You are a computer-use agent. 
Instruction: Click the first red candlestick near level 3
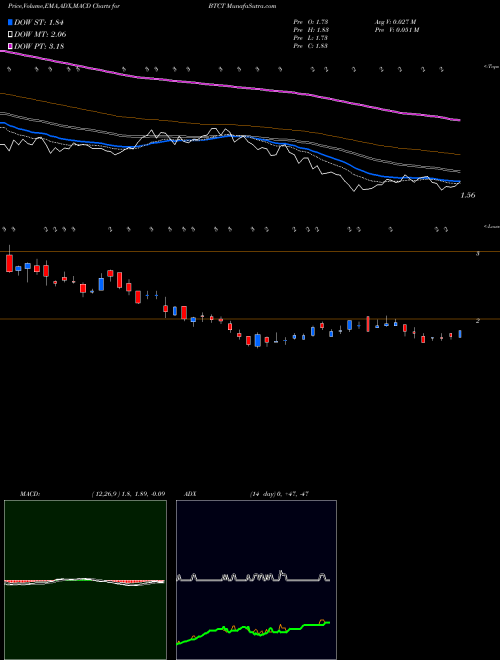point(10,263)
